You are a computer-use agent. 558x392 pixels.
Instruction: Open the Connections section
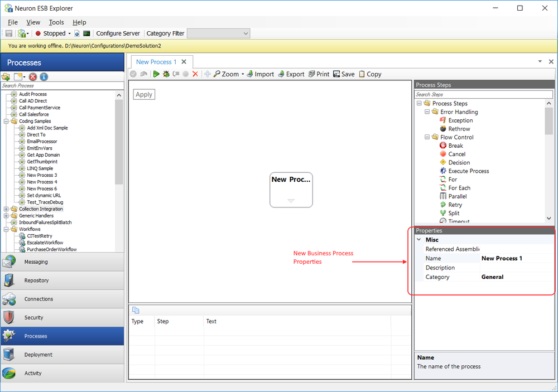[x=62, y=299]
